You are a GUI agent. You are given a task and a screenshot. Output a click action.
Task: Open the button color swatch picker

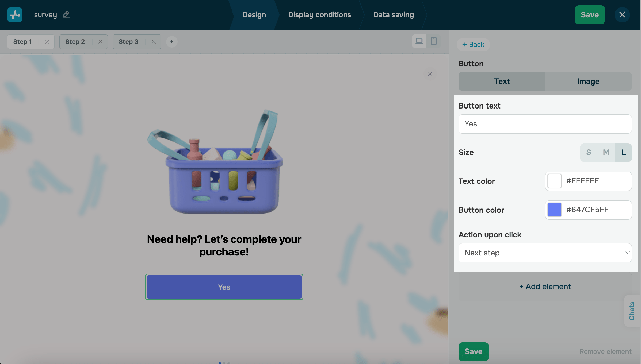[555, 210]
